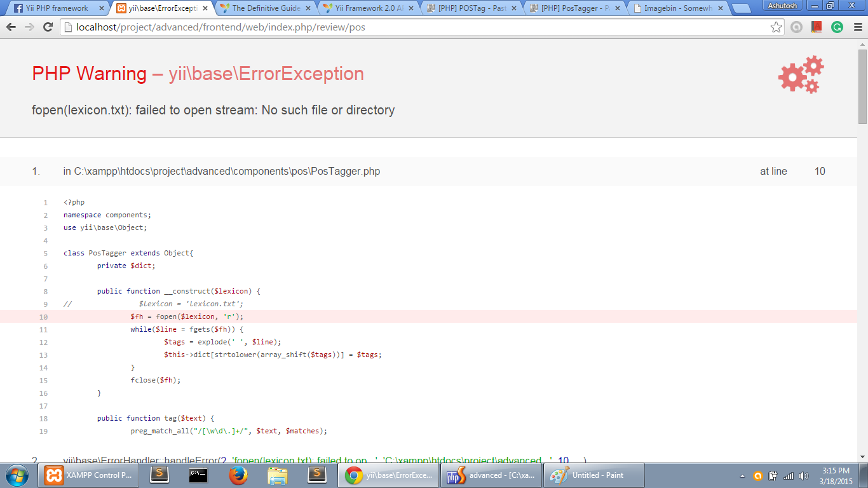The height and width of the screenshot is (488, 868).
Task: Open the Chrome hamburger menu
Action: coord(857,27)
